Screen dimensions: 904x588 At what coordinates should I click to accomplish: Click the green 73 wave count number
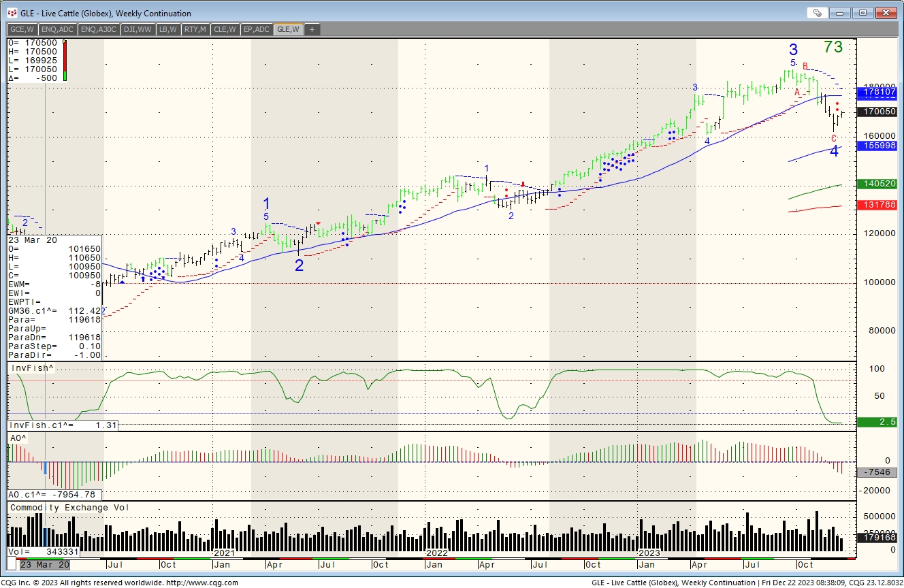coord(833,47)
